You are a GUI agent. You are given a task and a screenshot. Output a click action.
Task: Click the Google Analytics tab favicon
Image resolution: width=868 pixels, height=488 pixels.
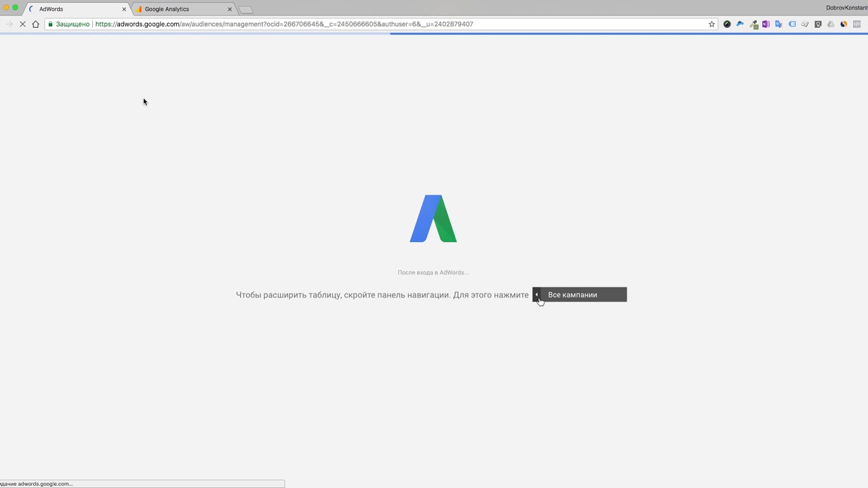click(139, 9)
